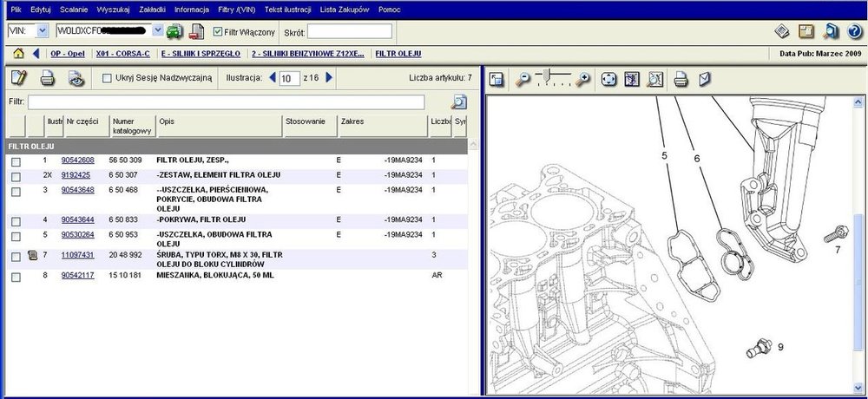Open the VIN type dropdown
The height and width of the screenshot is (399, 868).
[43, 31]
